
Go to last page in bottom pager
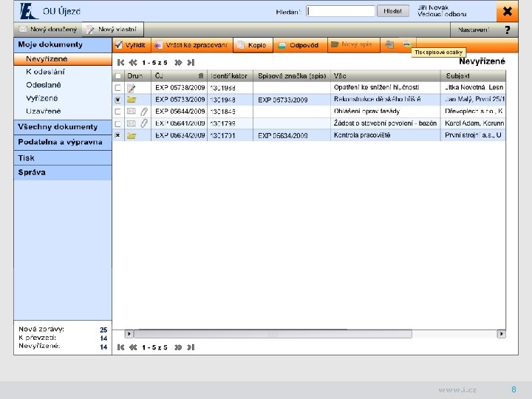[191, 347]
